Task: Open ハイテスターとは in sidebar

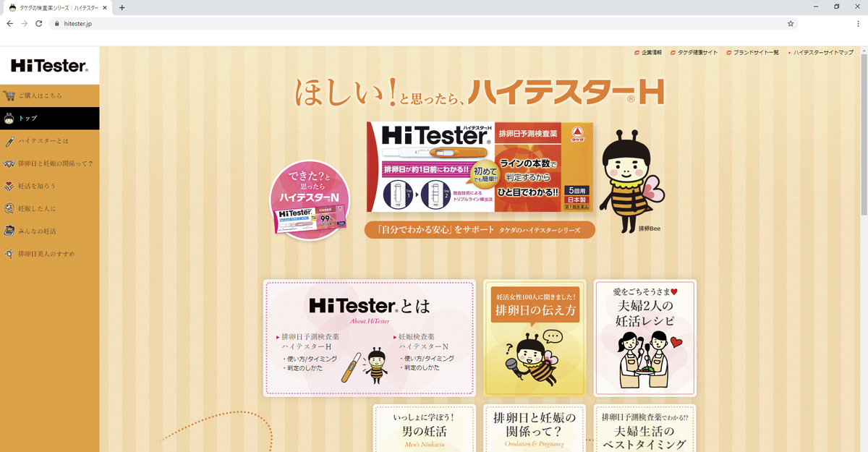Action: point(50,140)
